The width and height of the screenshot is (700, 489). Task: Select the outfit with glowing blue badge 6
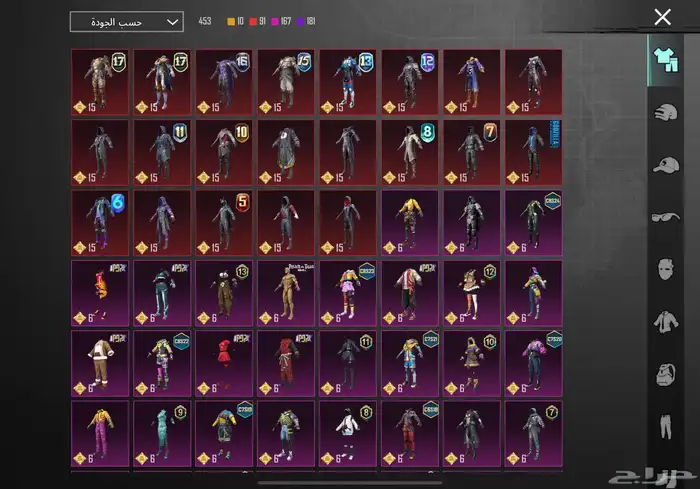(x=100, y=222)
